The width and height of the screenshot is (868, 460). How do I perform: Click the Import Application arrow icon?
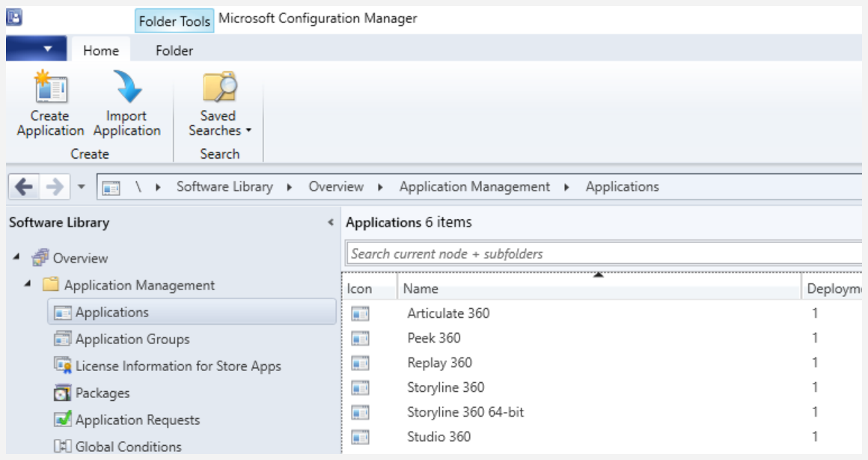pos(127,87)
